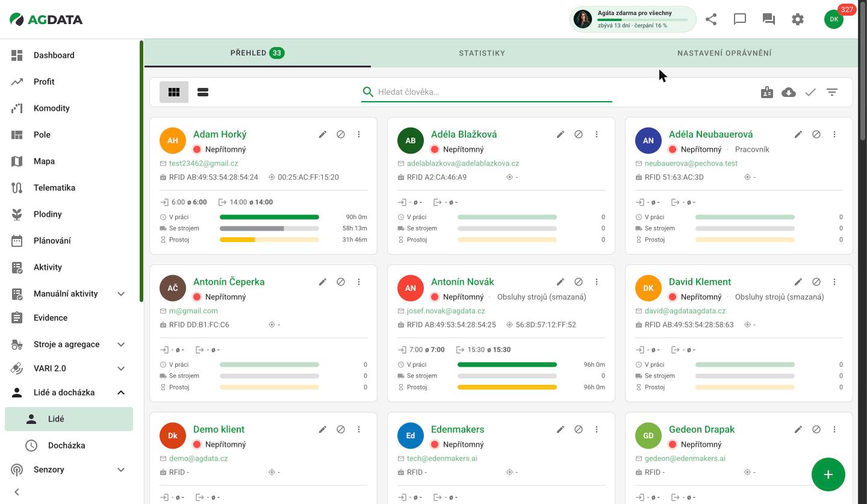867x504 pixels.
Task: Expand Manuální aktivity submenu
Action: click(121, 294)
